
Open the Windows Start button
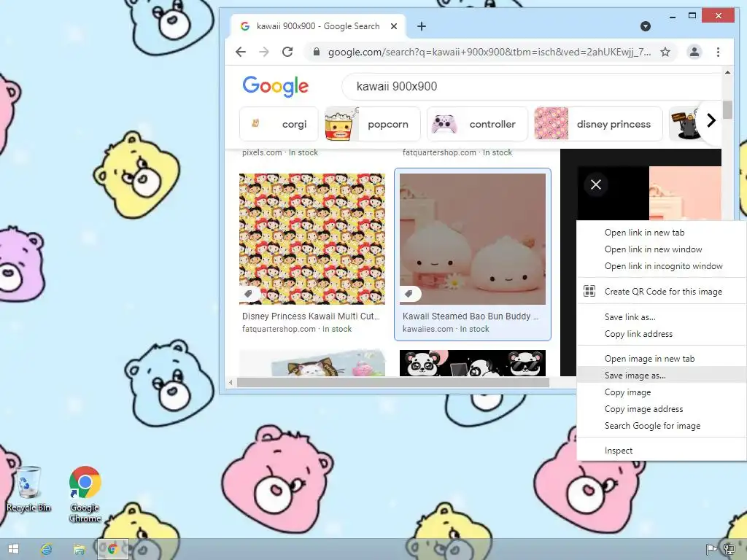[13, 549]
